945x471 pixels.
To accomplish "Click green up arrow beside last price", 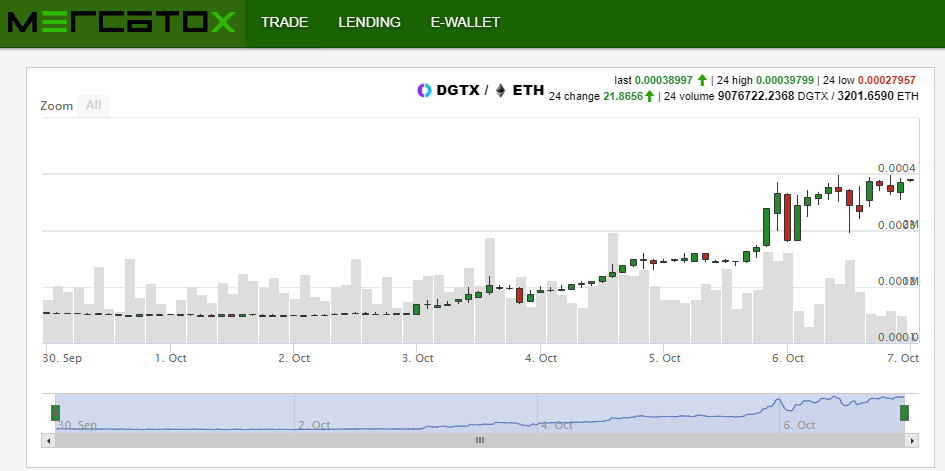I will [702, 80].
